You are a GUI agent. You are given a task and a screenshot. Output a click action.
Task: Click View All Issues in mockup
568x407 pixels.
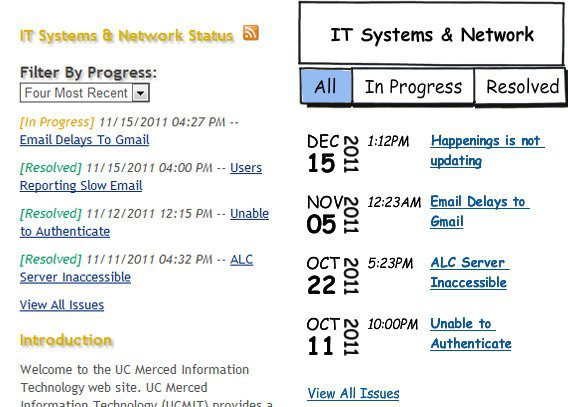click(x=354, y=393)
